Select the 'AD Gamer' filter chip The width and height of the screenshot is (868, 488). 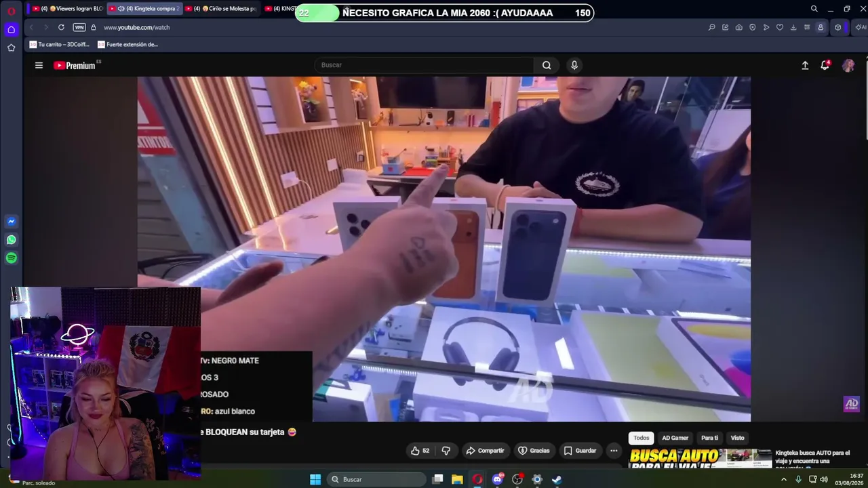[675, 438]
